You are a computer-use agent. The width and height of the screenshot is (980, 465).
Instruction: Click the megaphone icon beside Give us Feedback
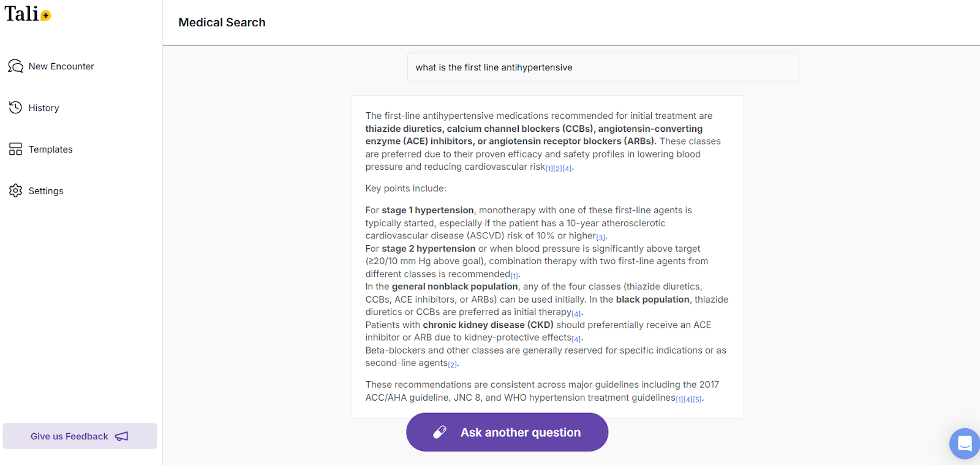[121, 436]
